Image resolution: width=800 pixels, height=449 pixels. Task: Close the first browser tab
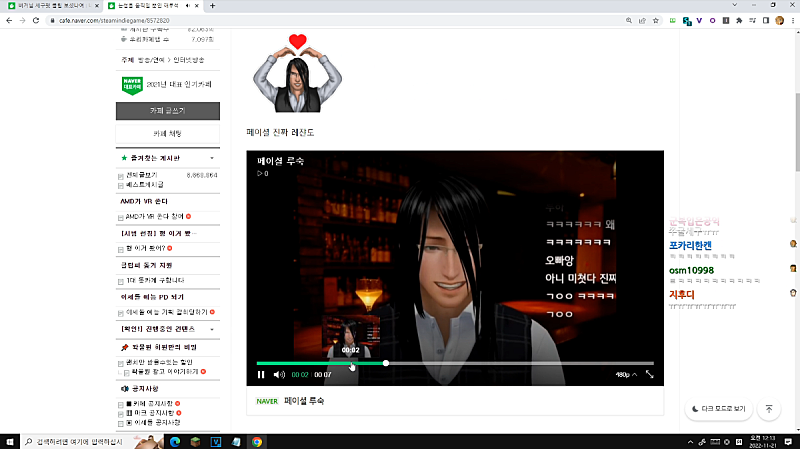(x=96, y=6)
